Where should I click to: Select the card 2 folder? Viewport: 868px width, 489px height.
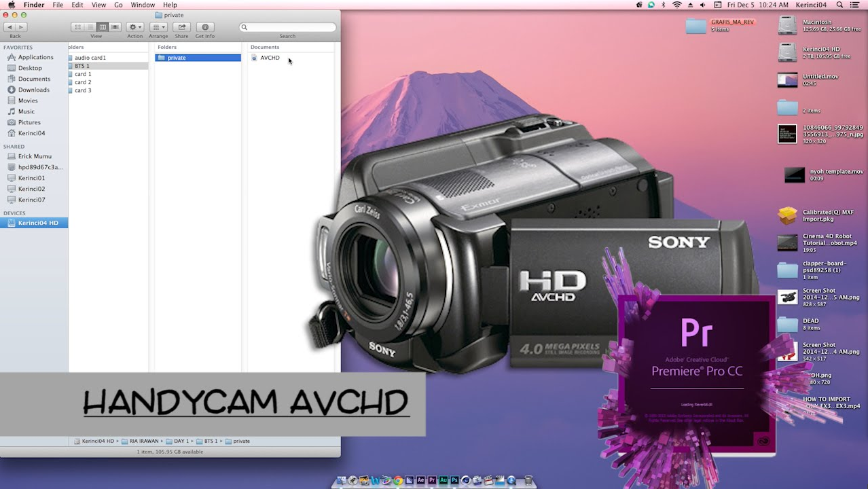tap(109, 82)
